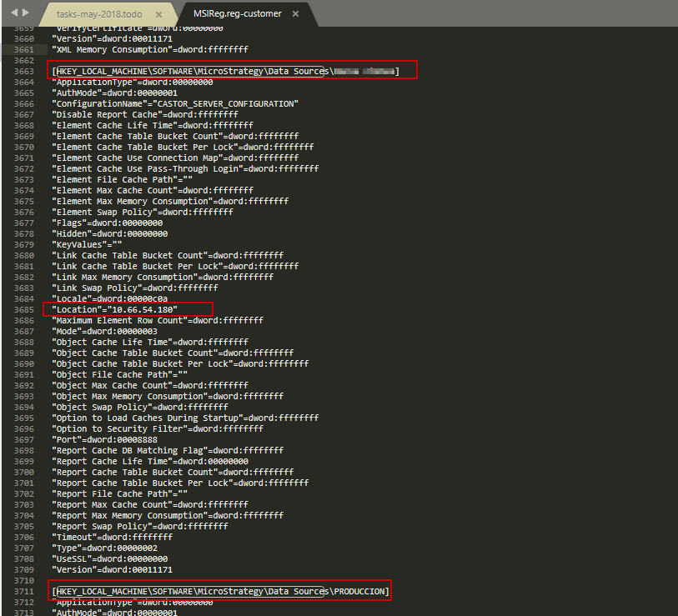Click the "Hidden"=dword:00000000 line
678x616 pixels.
110,234
